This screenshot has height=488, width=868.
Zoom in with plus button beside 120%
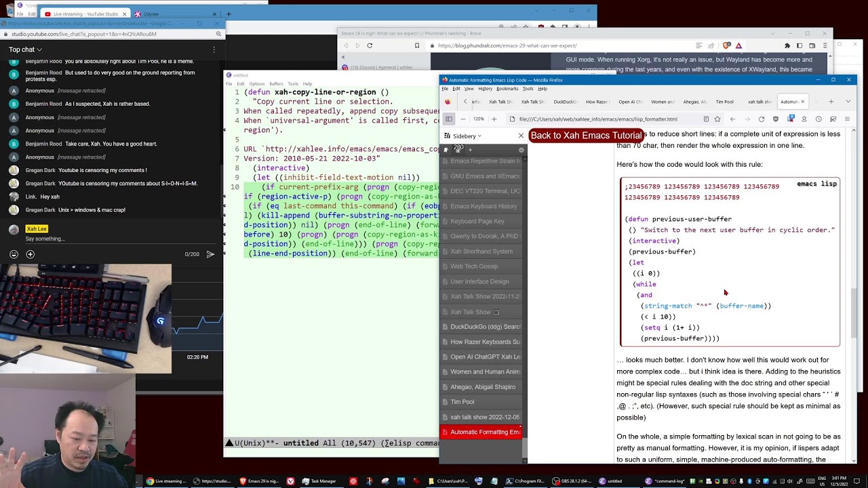[x=494, y=119]
